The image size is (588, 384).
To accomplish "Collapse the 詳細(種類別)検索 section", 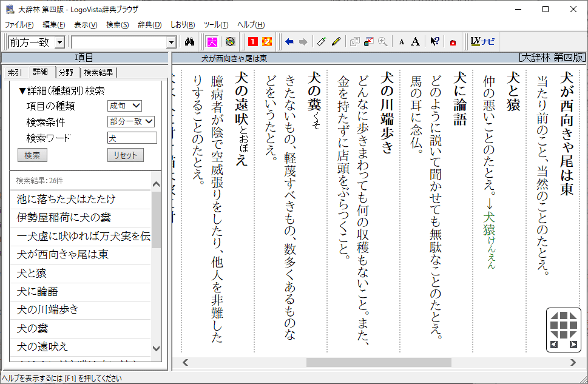I will [22, 91].
